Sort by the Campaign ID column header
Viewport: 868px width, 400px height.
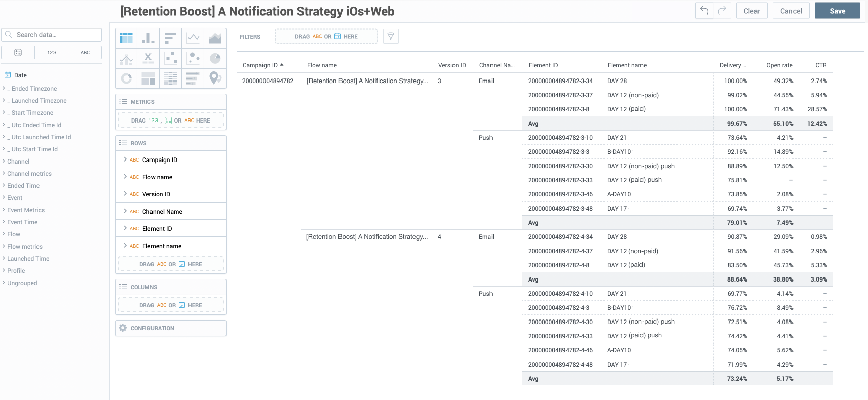[x=260, y=65]
